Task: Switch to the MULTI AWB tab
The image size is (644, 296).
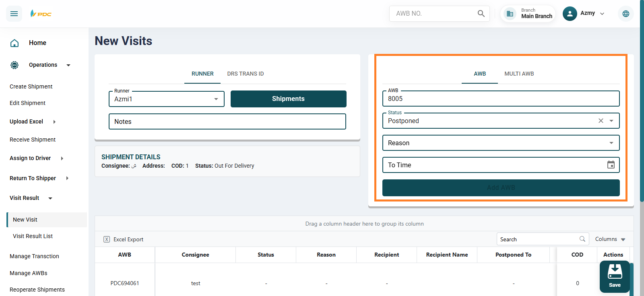Action: [x=519, y=74]
